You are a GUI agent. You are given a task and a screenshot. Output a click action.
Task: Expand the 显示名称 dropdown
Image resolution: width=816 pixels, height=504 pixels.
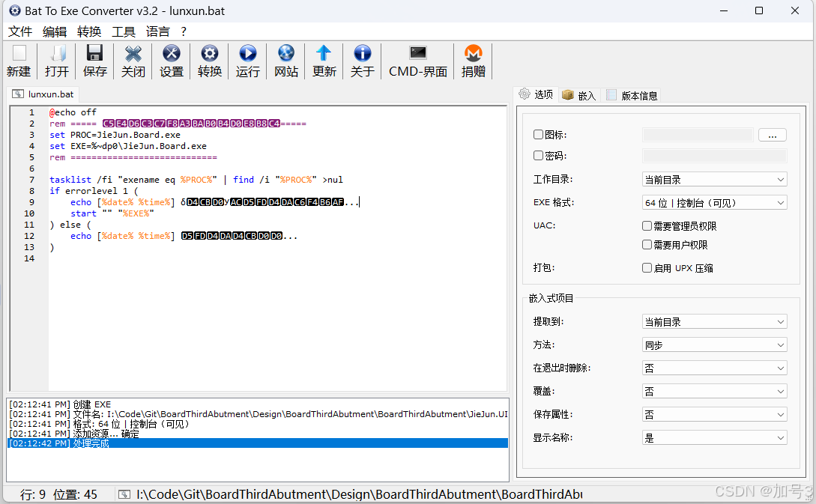(715, 438)
